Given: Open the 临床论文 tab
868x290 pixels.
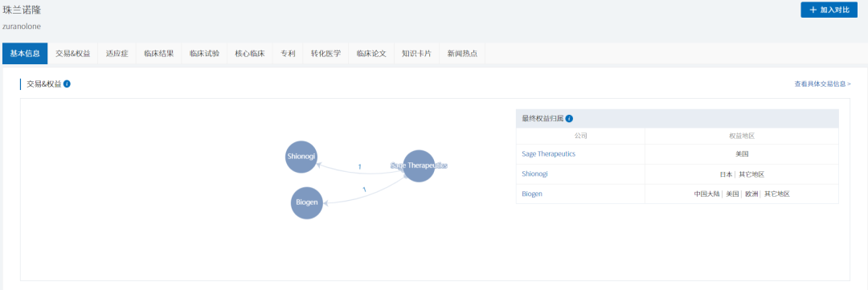Looking at the screenshot, I should click(x=371, y=54).
